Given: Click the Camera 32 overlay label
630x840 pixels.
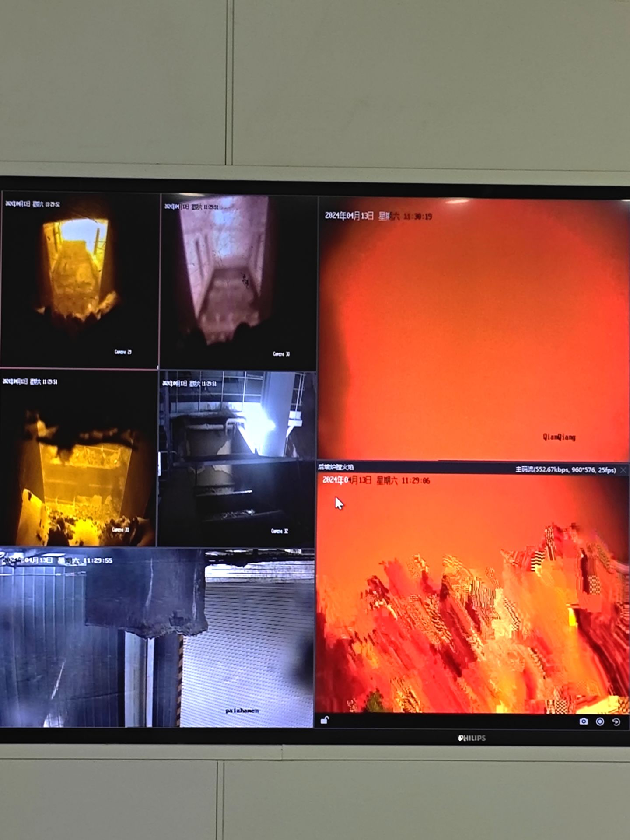Looking at the screenshot, I should pyautogui.click(x=280, y=531).
